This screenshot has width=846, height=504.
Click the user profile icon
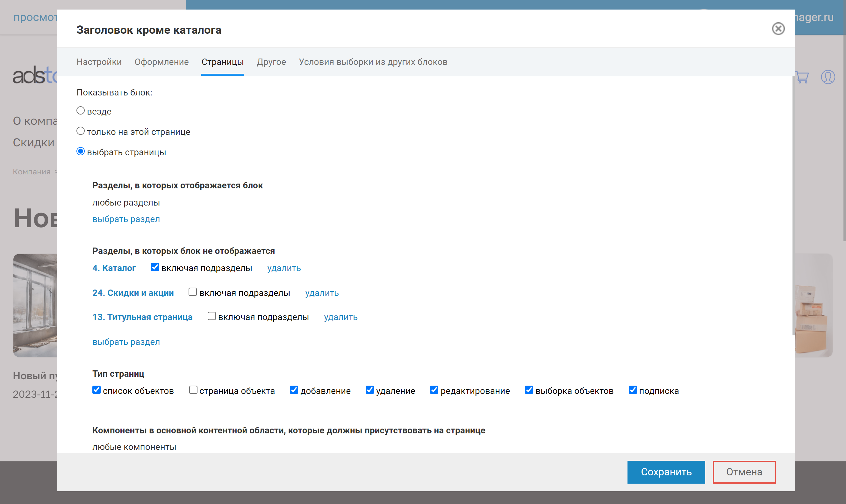click(828, 77)
